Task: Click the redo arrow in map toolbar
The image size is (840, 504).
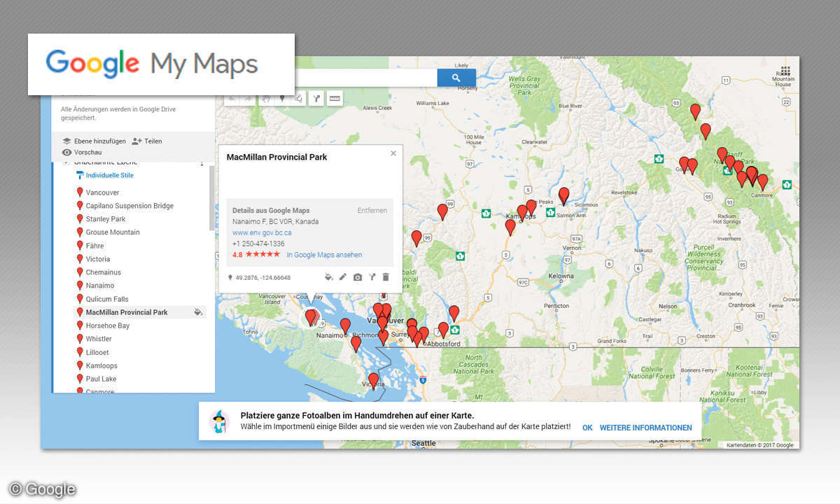Action: pyautogui.click(x=248, y=99)
